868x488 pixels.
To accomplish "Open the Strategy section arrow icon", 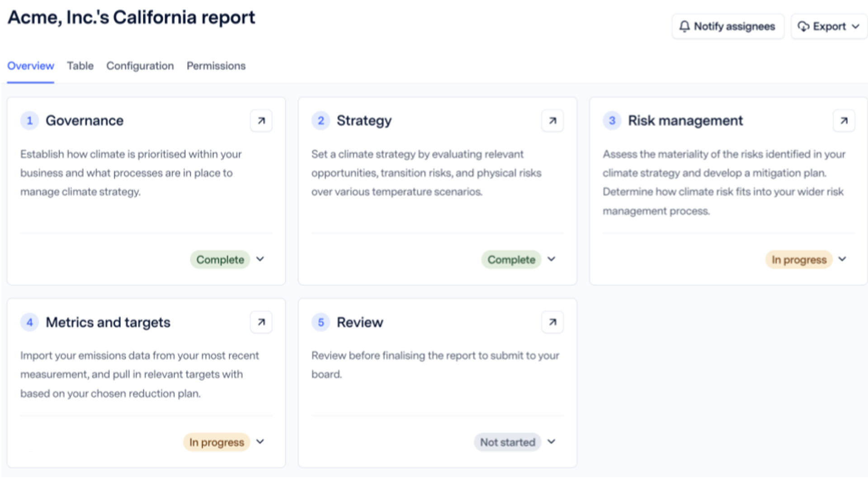I will click(x=552, y=121).
